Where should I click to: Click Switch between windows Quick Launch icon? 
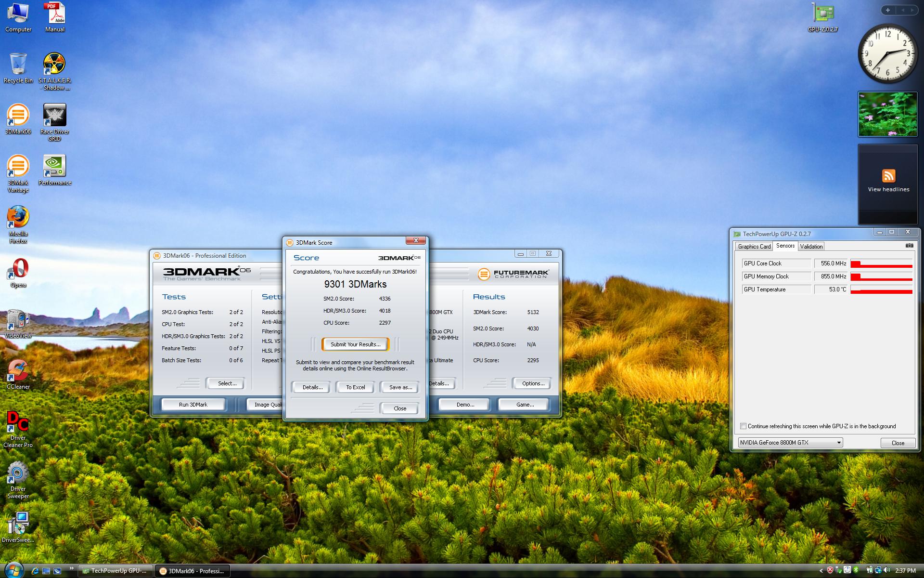tap(57, 571)
